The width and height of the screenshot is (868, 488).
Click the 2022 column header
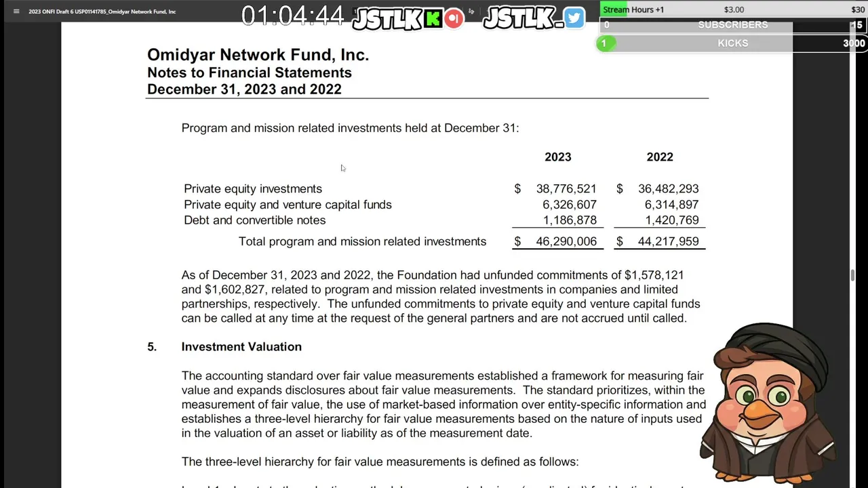coord(660,157)
